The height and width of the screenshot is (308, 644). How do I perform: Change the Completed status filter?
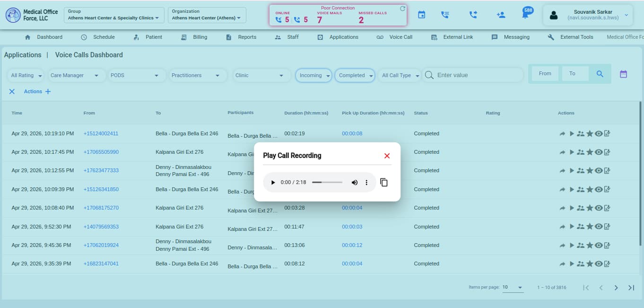[x=355, y=75]
